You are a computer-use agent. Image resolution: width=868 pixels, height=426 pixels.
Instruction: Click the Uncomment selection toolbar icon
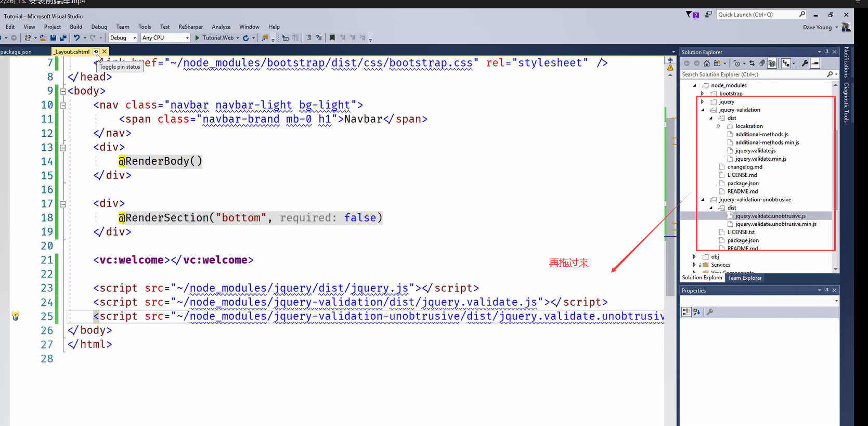click(x=319, y=37)
